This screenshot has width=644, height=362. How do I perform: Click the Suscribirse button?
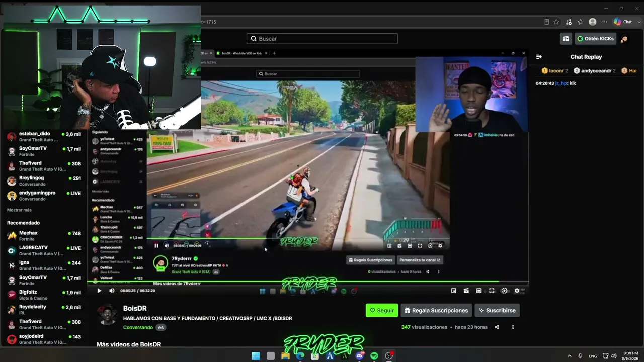pyautogui.click(x=497, y=310)
